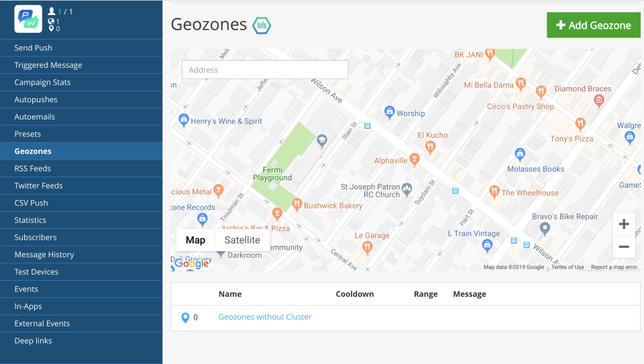Click the Range column header
Screen dimensions: 644x364
point(425,294)
